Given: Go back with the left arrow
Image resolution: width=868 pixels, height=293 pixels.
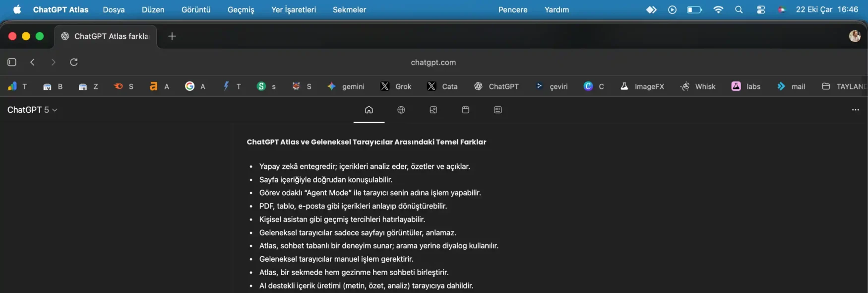Looking at the screenshot, I should (x=33, y=62).
